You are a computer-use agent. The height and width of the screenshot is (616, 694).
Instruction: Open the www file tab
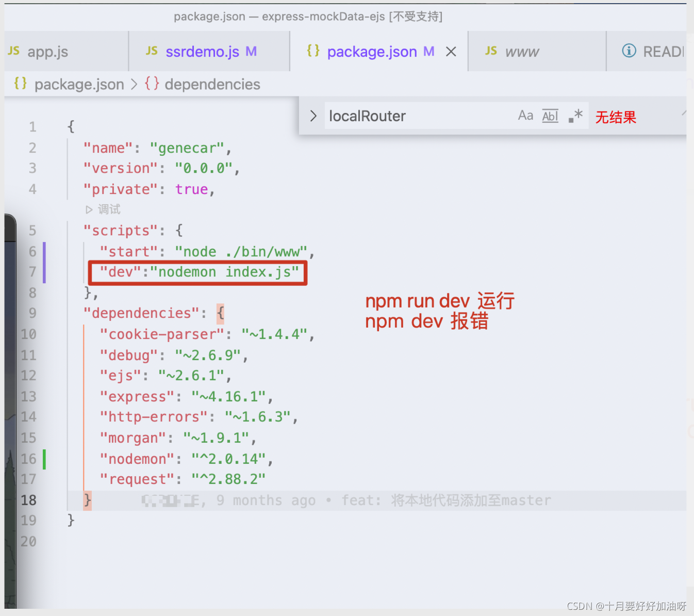(x=537, y=52)
